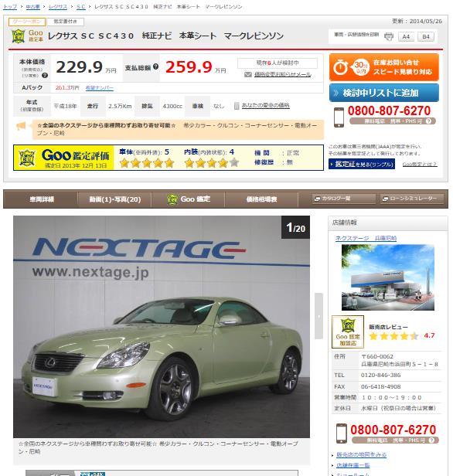The image size is (453, 476).
Task: Click Goo鑑定加盟店 badge icon
Action: coord(348,331)
